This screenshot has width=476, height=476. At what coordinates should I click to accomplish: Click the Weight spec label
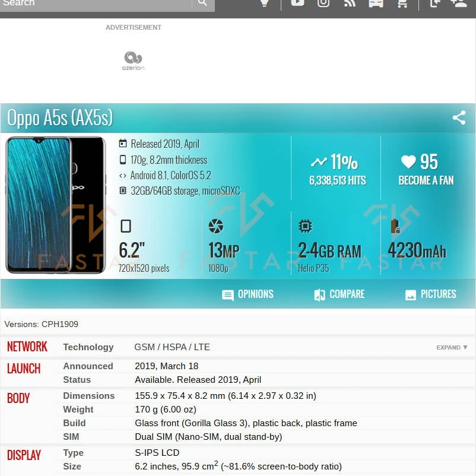click(78, 410)
